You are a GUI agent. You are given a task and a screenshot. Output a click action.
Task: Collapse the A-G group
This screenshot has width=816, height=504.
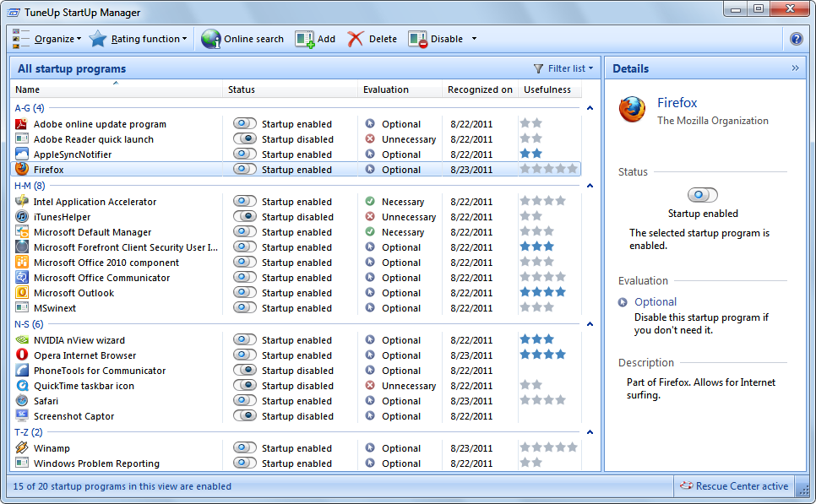590,108
